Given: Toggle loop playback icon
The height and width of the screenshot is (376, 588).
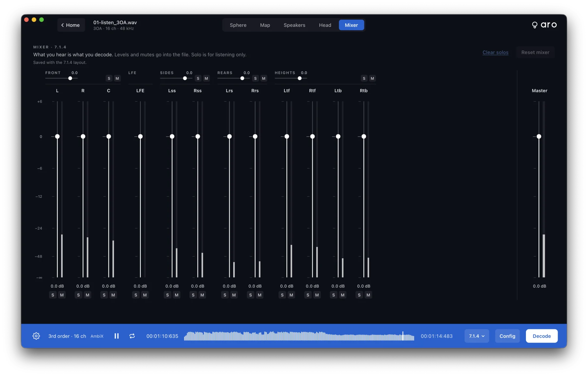Looking at the screenshot, I should click(x=132, y=336).
